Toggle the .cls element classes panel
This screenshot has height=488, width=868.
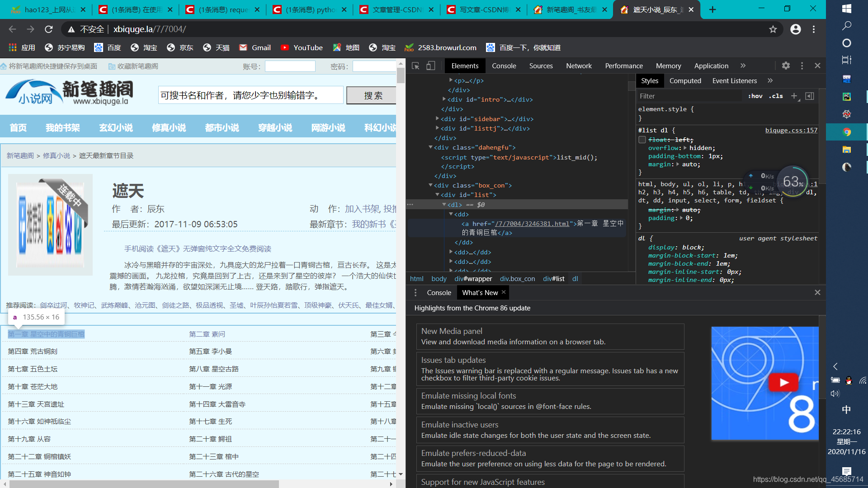click(x=776, y=96)
